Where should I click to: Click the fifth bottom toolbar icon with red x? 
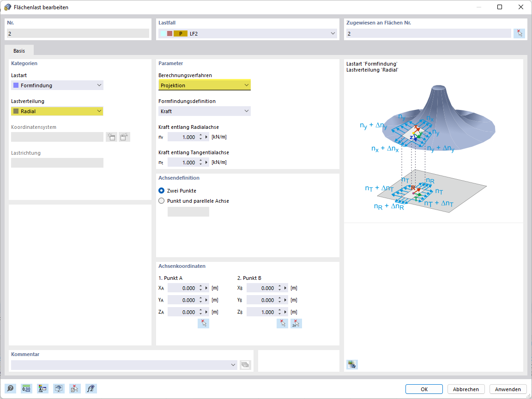[75, 388]
